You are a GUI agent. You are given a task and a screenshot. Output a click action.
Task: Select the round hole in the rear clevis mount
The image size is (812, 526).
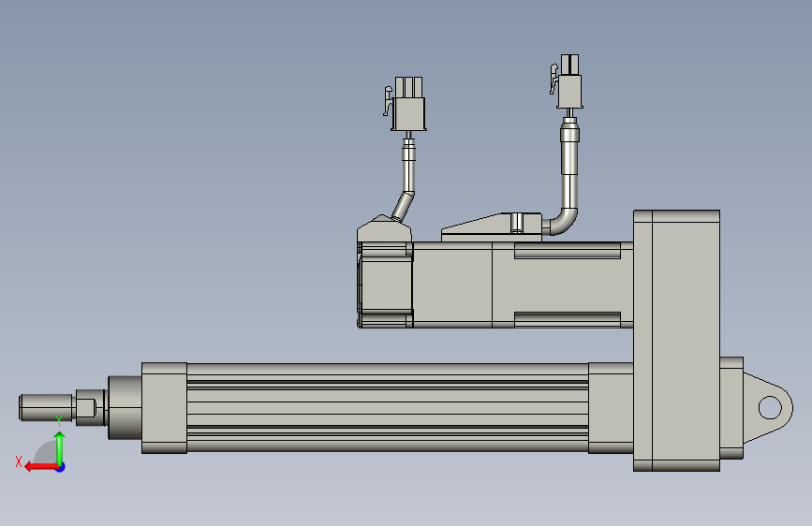point(770,407)
